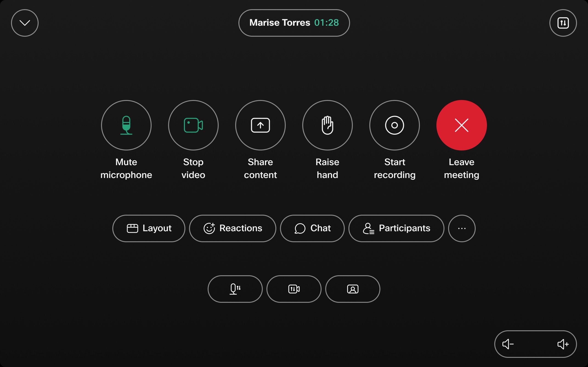Open the Chat panel
This screenshot has width=588, height=367.
tap(312, 228)
